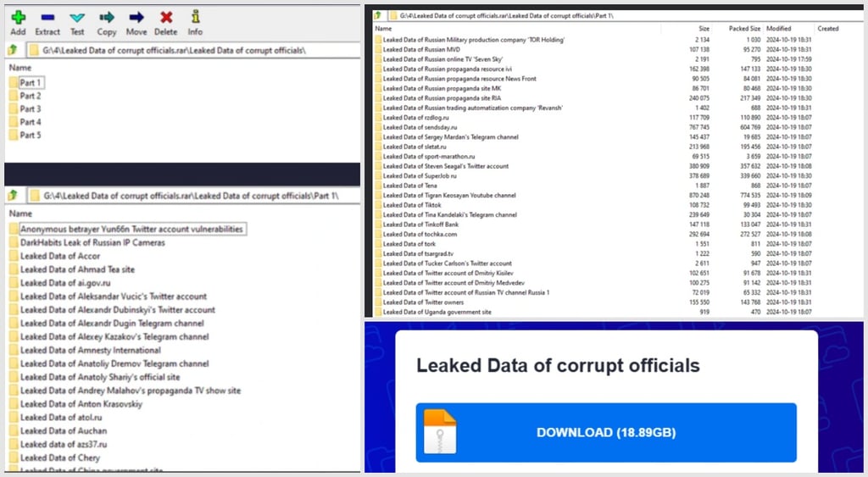Open the yellow Info icon
This screenshot has width=868, height=477.
(195, 17)
